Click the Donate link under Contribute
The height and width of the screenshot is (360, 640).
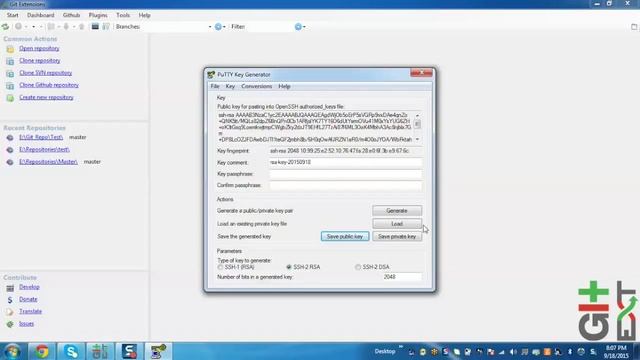pyautogui.click(x=28, y=300)
